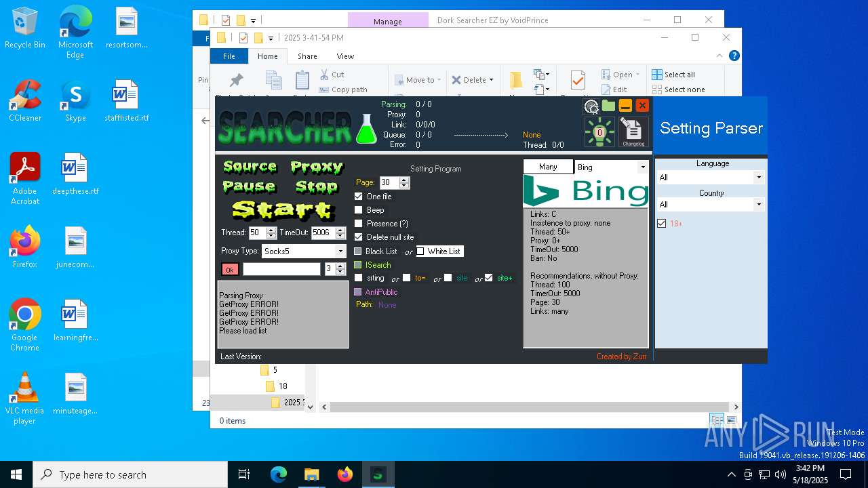Image resolution: width=868 pixels, height=488 pixels.
Task: Increase the Page value stepper
Action: point(404,180)
